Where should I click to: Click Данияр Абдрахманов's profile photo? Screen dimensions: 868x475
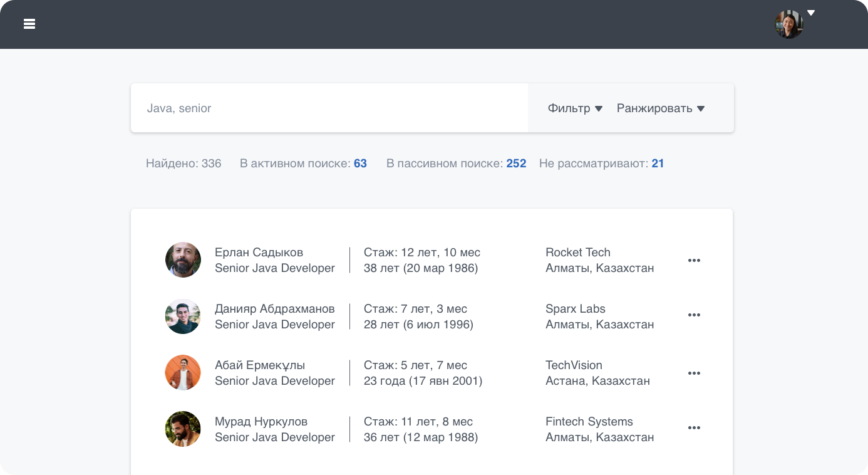coord(183,316)
